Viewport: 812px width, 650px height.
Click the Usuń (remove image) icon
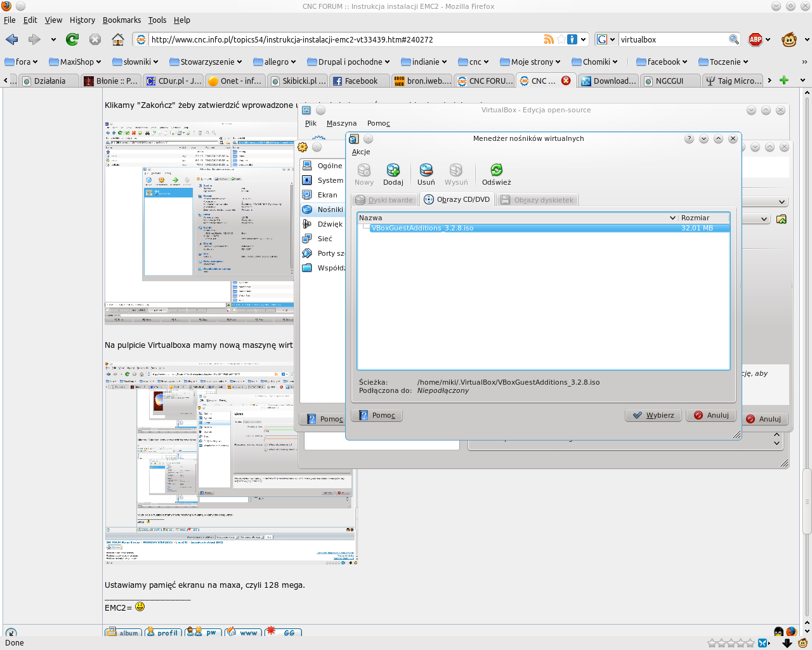click(426, 174)
